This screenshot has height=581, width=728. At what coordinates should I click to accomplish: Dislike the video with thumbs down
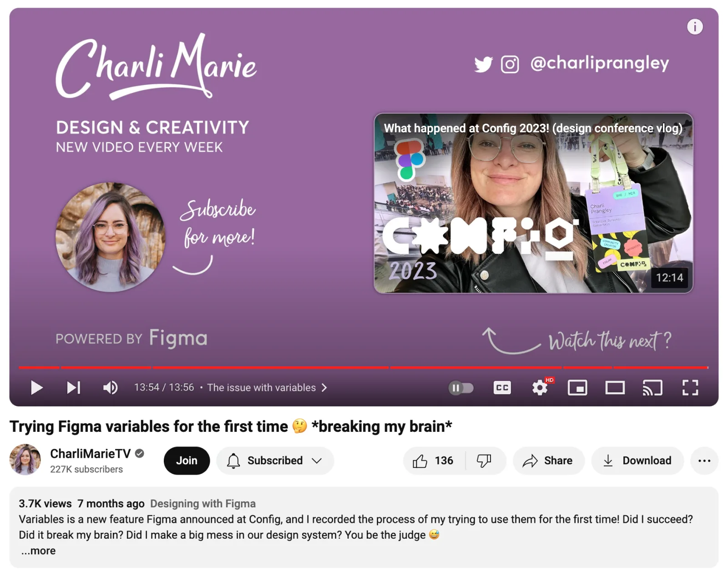click(484, 461)
